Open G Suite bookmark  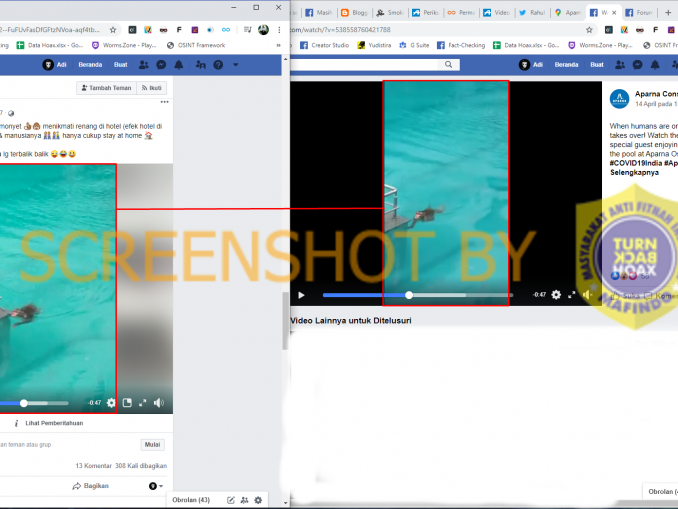(414, 45)
